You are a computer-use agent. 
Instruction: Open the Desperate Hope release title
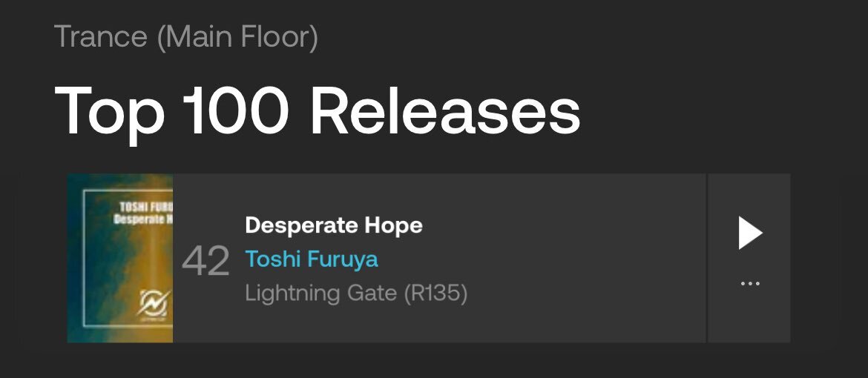(334, 225)
